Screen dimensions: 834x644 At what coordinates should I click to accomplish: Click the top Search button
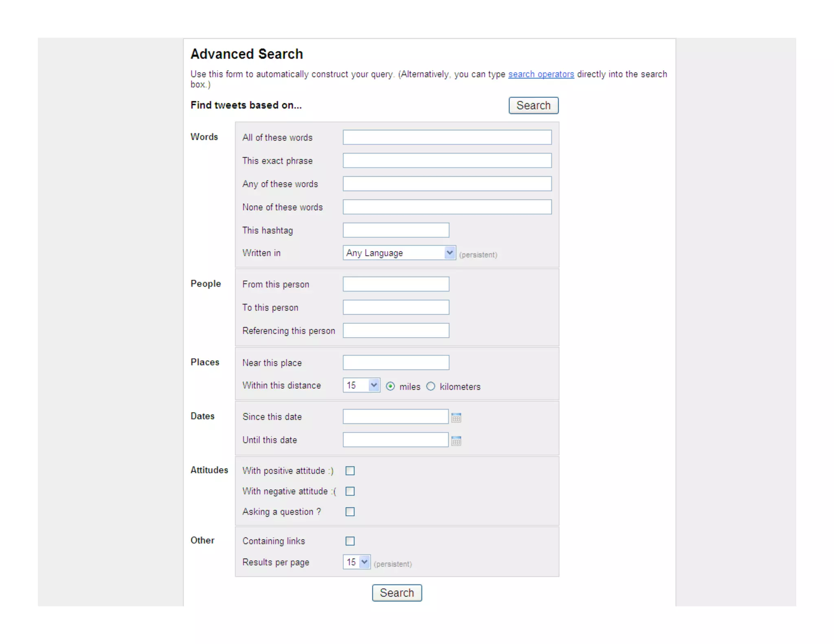(x=533, y=105)
